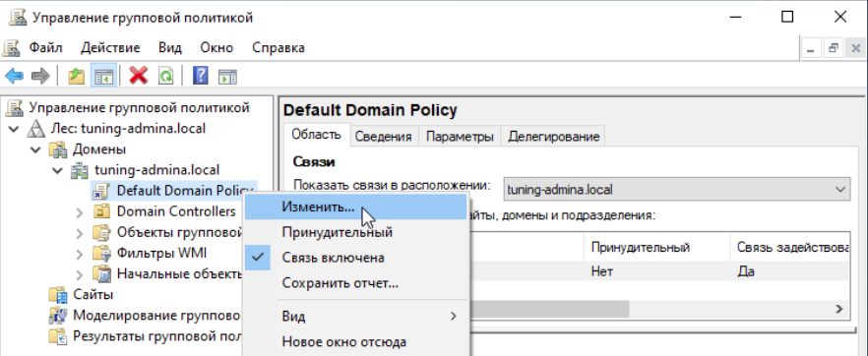Collapse the Лес: tuning-admina.local node
The image size is (868, 356).
[x=13, y=129]
